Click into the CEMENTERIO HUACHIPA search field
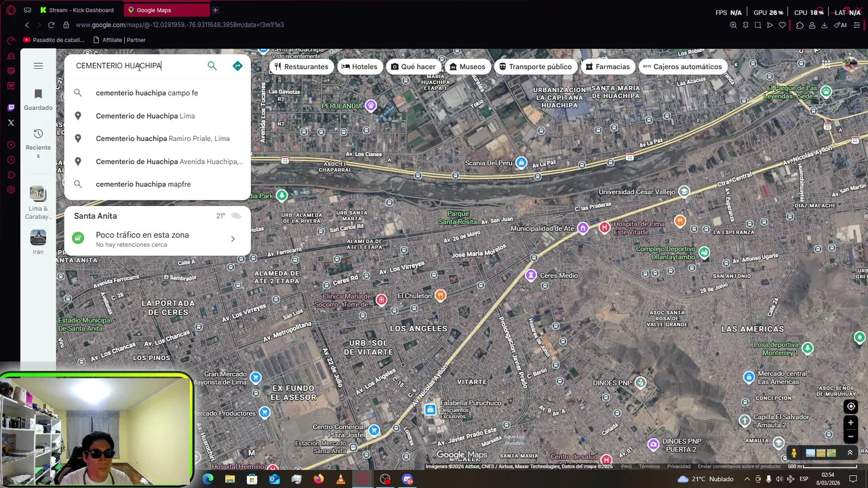Screen dimensions: 868x488 (x=136, y=66)
